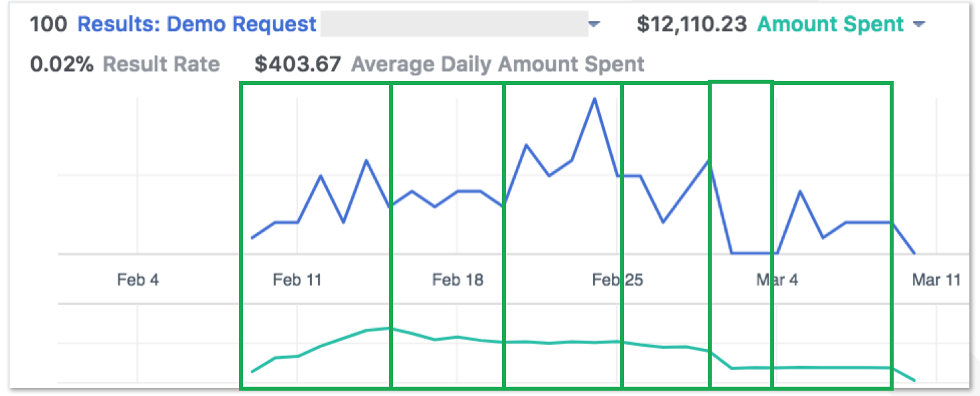Click the arrow after the greyed-out name field
Image resolution: width=980 pixels, height=396 pixels.
[x=594, y=25]
